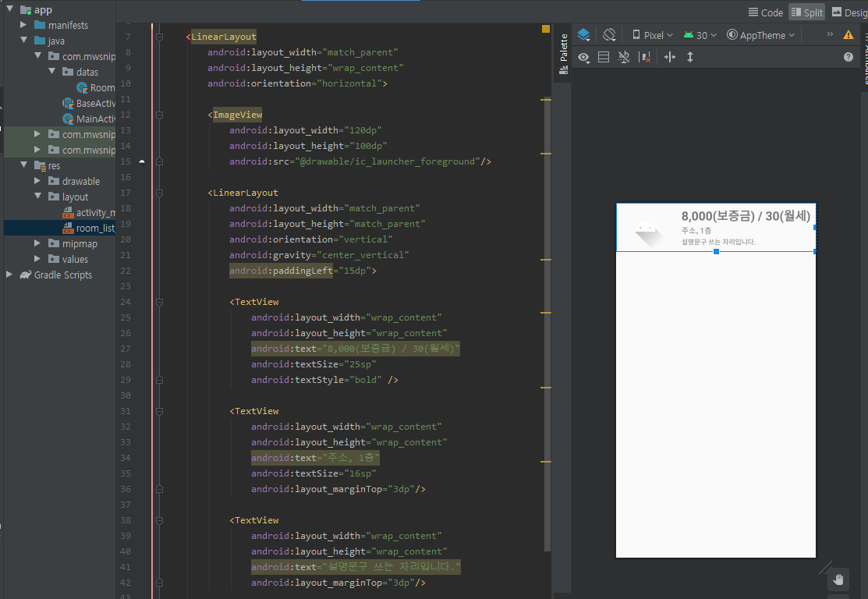Click the textStyle "bold" value
The image size is (868, 599).
[x=366, y=380]
